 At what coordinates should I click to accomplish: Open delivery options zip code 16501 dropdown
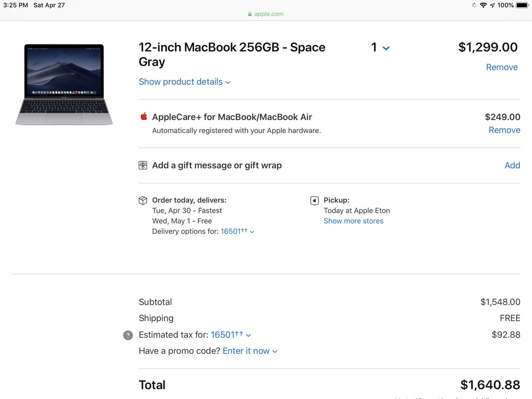click(238, 231)
